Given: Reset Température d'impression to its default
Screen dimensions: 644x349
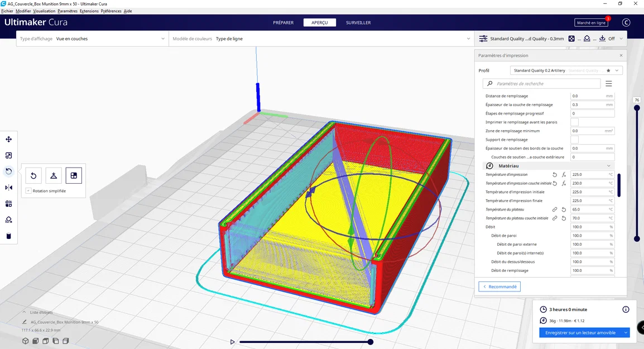Looking at the screenshot, I should point(555,175).
